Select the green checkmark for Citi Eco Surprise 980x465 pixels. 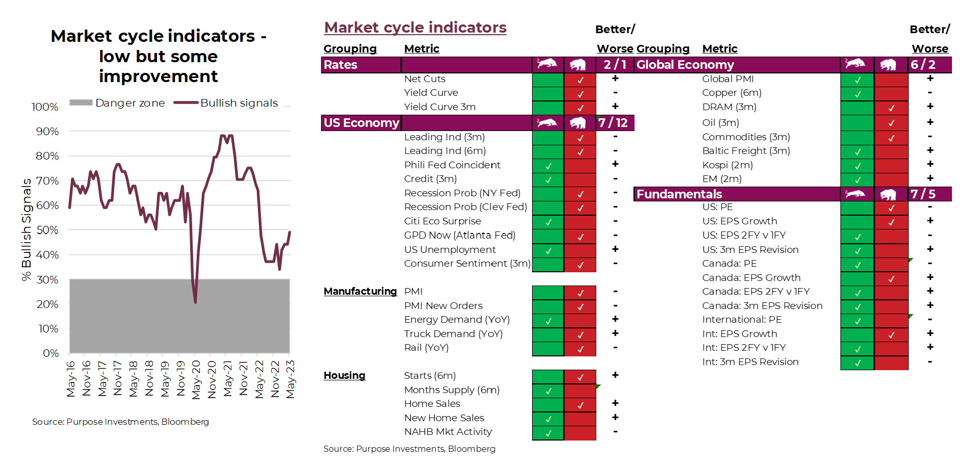(x=549, y=222)
